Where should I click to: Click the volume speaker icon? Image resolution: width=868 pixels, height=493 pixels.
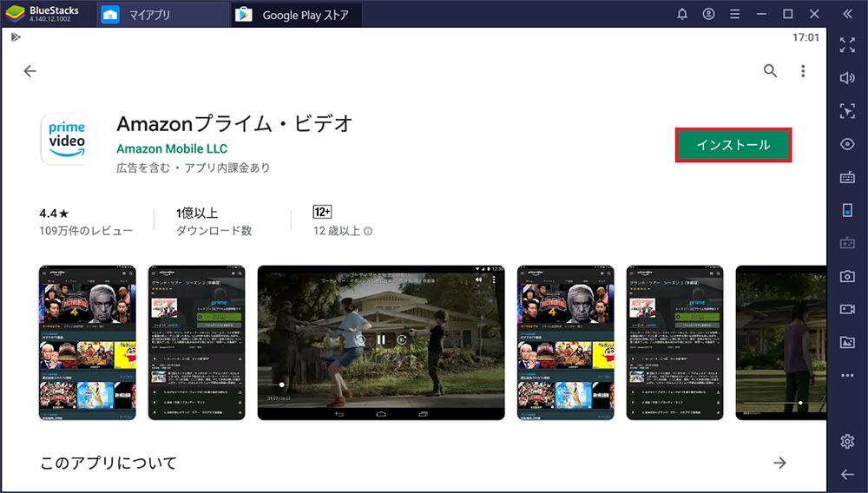coord(847,78)
